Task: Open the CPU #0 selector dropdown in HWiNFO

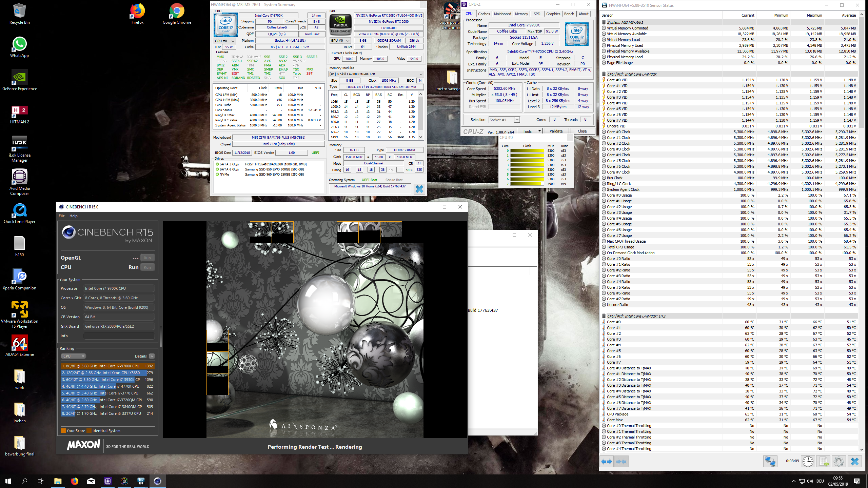Action: click(x=225, y=41)
